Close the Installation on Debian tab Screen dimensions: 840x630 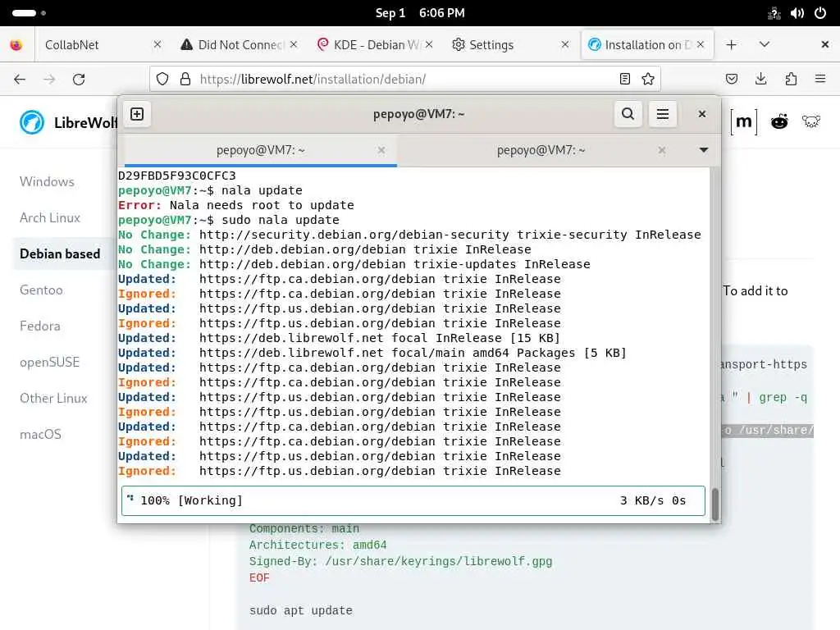701,44
